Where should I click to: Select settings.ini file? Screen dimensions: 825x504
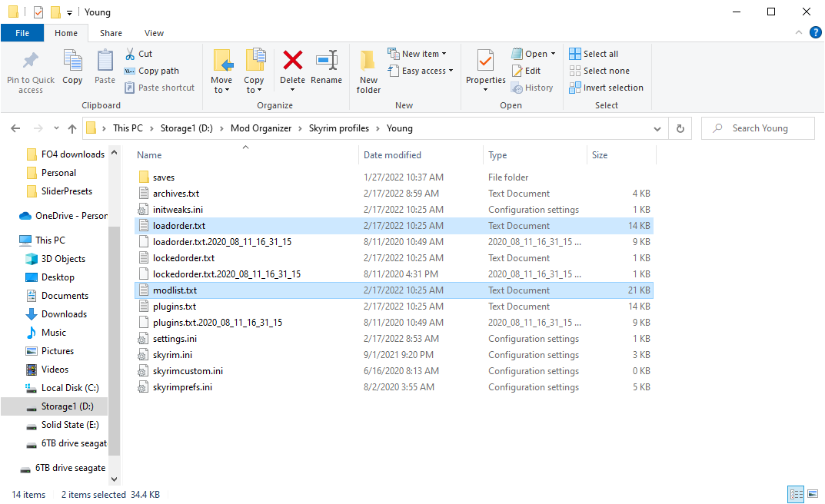tap(175, 339)
